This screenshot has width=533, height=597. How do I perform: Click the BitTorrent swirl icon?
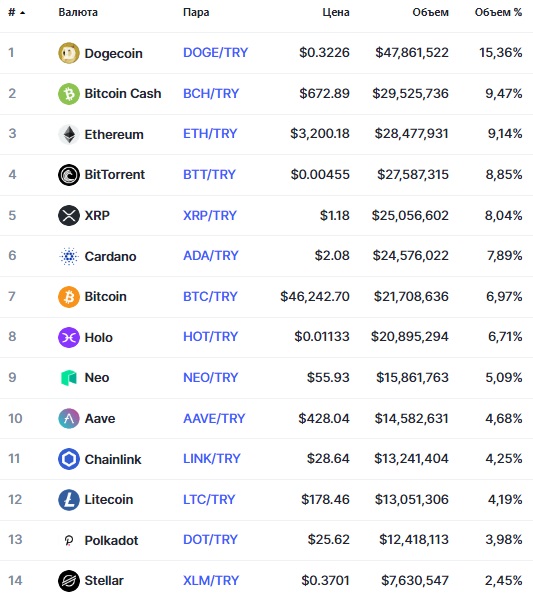click(x=69, y=175)
